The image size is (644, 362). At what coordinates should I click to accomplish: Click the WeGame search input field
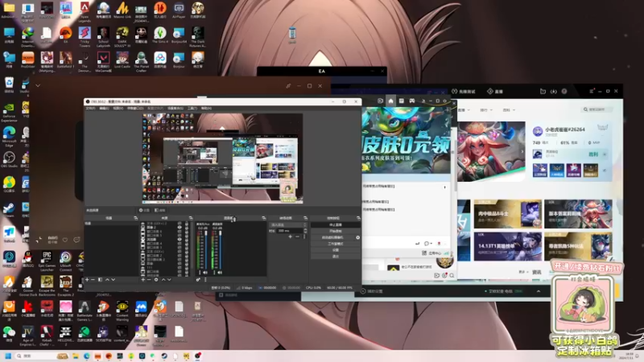[598, 109]
